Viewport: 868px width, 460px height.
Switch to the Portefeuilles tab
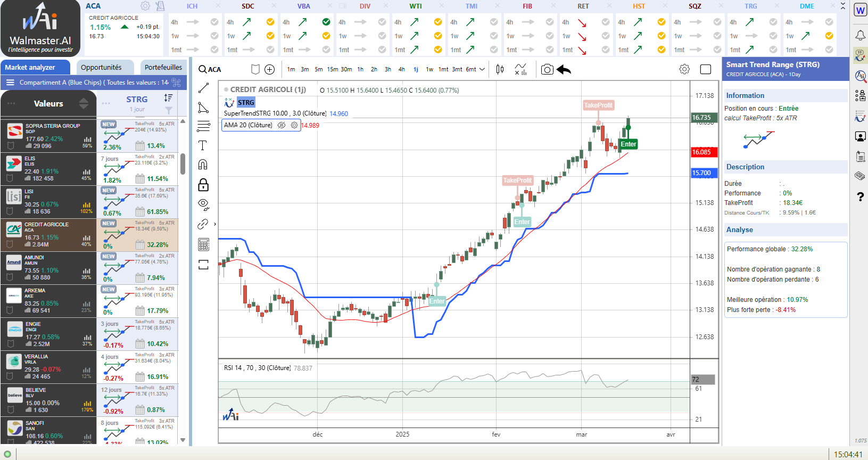coord(163,67)
